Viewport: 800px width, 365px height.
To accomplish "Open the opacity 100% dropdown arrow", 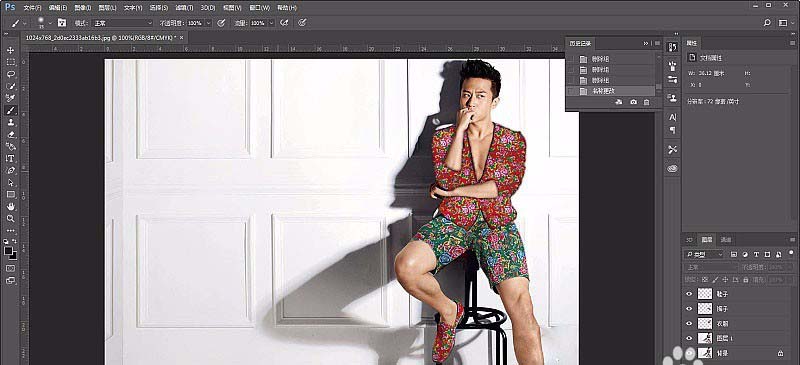I will (208, 23).
